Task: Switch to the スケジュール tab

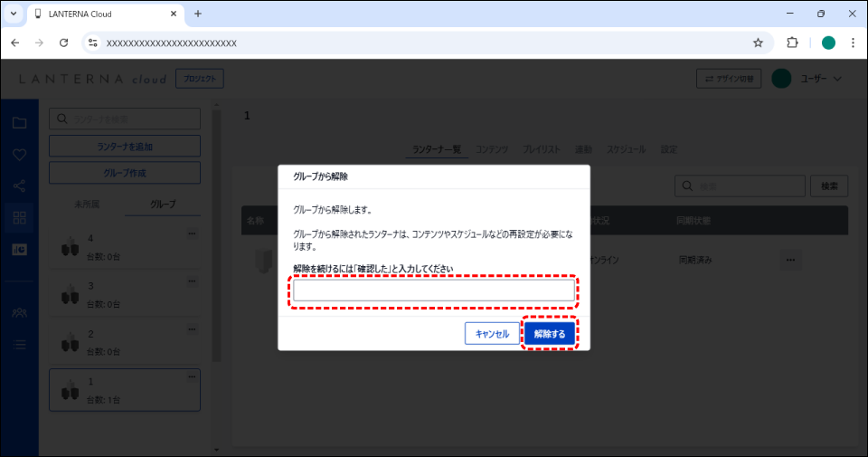Action: [626, 149]
